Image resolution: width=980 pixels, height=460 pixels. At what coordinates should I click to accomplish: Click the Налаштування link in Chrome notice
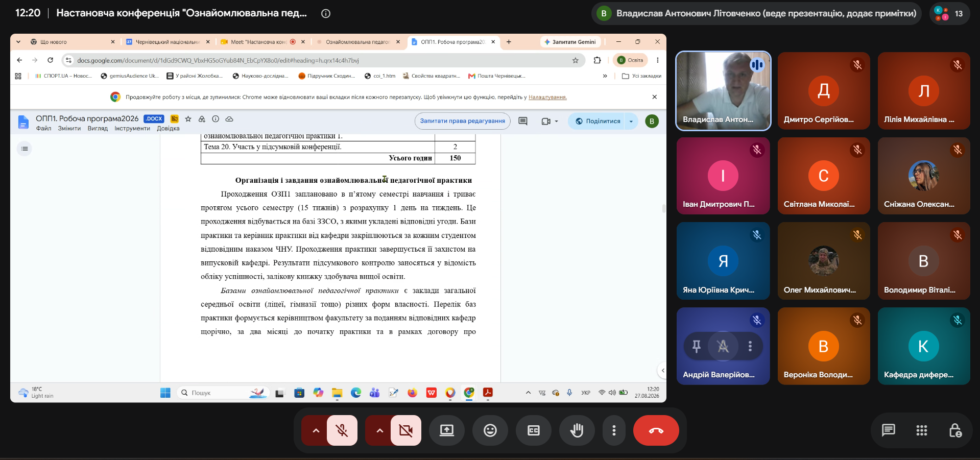(547, 97)
